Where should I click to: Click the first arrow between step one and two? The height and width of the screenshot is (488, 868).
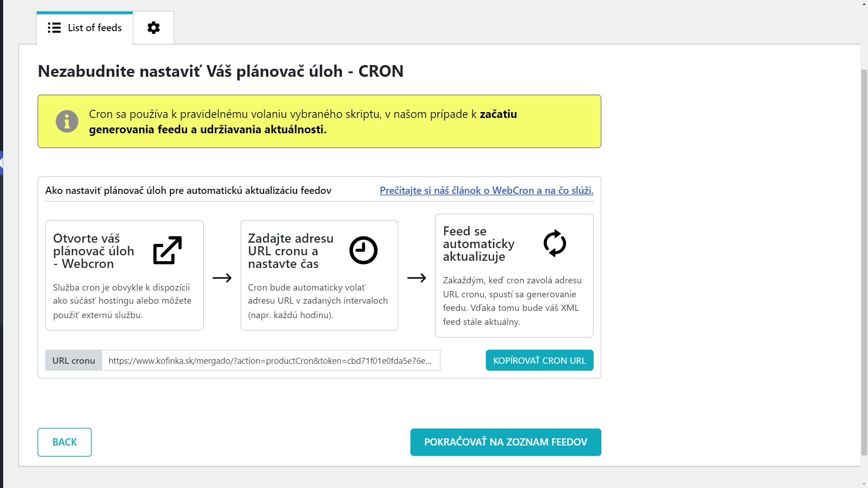click(221, 278)
